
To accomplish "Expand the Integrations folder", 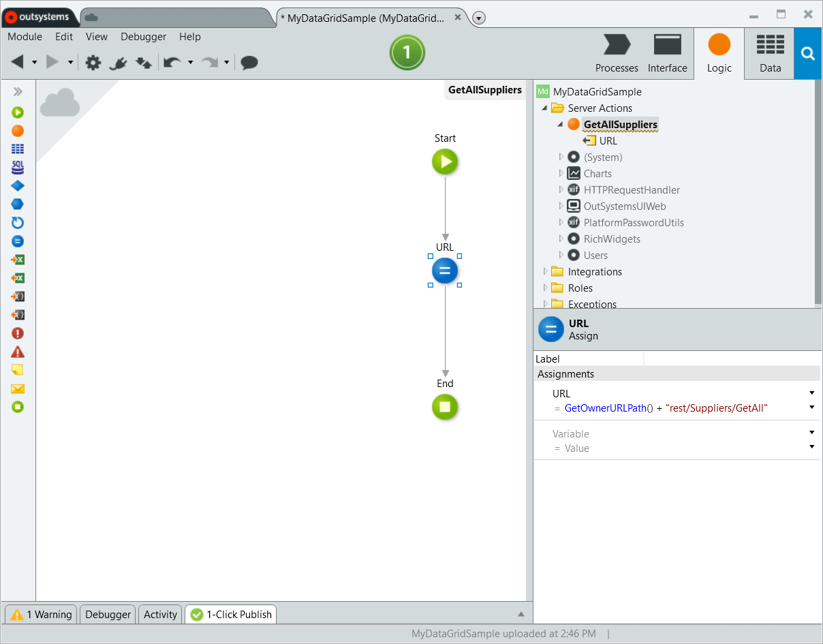I will (x=545, y=271).
